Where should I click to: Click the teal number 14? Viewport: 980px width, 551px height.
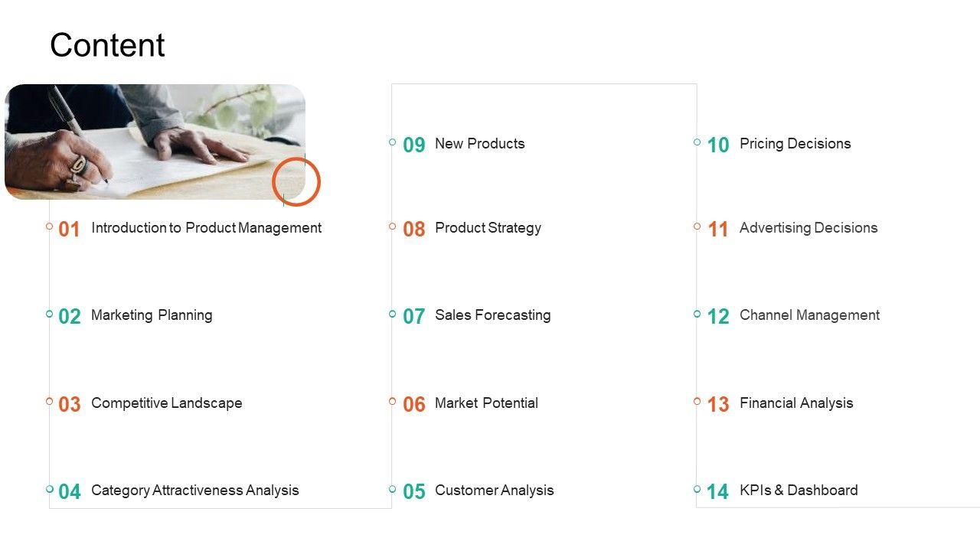tap(717, 492)
